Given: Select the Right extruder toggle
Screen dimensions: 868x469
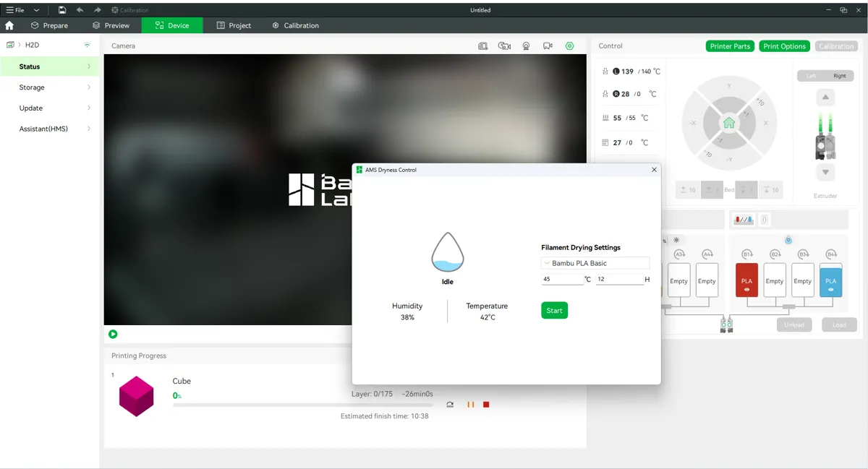Looking at the screenshot, I should pyautogui.click(x=839, y=76).
